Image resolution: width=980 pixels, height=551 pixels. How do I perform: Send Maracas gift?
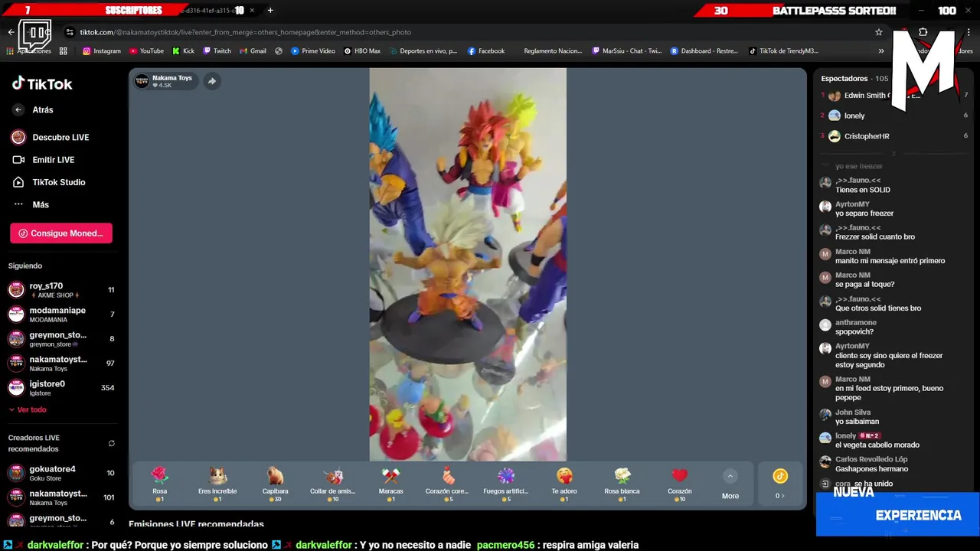click(x=390, y=484)
